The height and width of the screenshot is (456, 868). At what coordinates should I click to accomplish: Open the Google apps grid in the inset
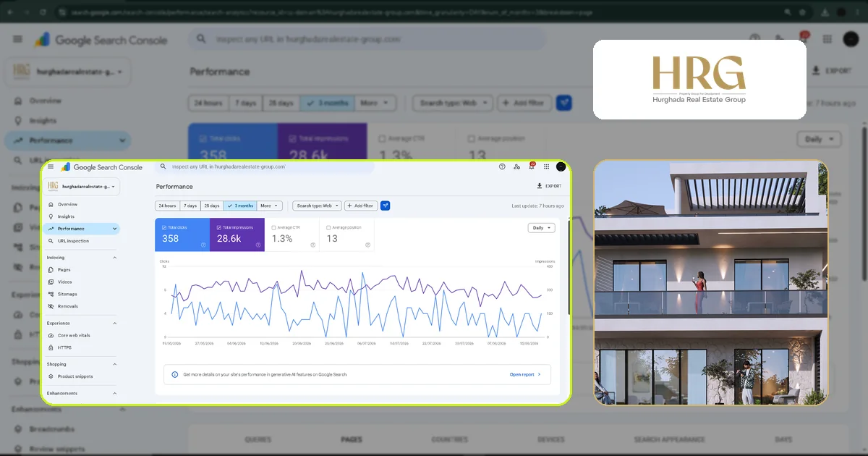546,166
